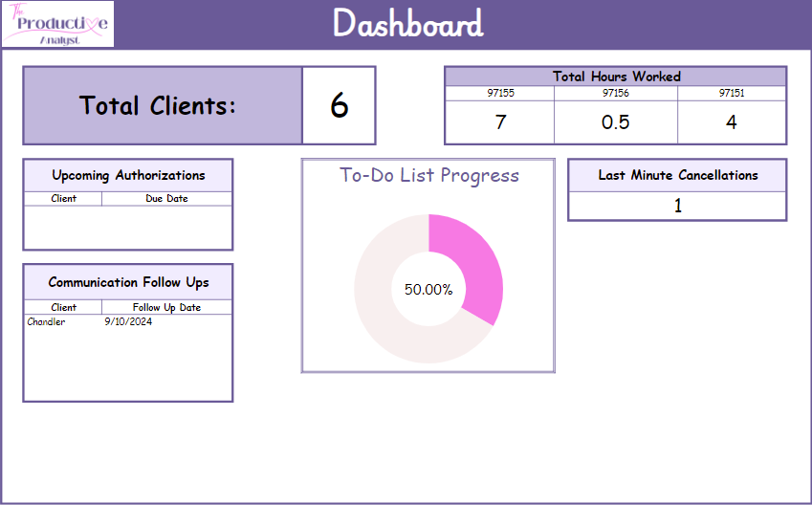The height and width of the screenshot is (505, 812).
Task: Select the 97156 code column header
Action: 615,93
